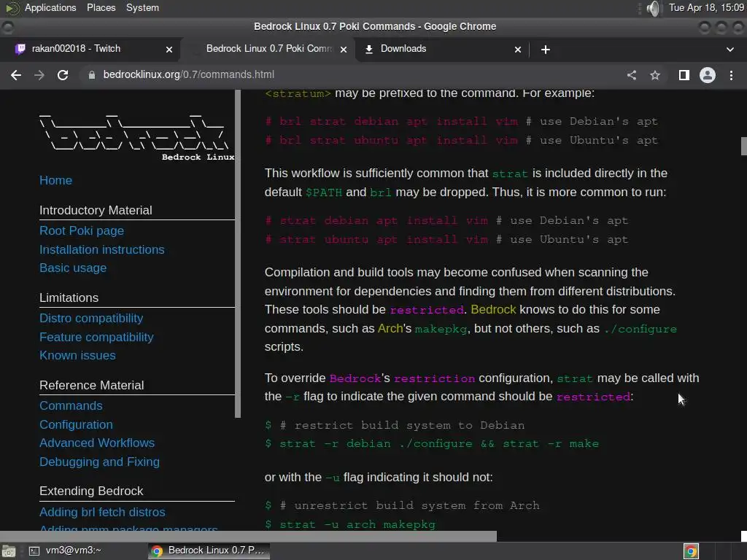Close the Twitch tab
This screenshot has width=747, height=560.
(169, 50)
